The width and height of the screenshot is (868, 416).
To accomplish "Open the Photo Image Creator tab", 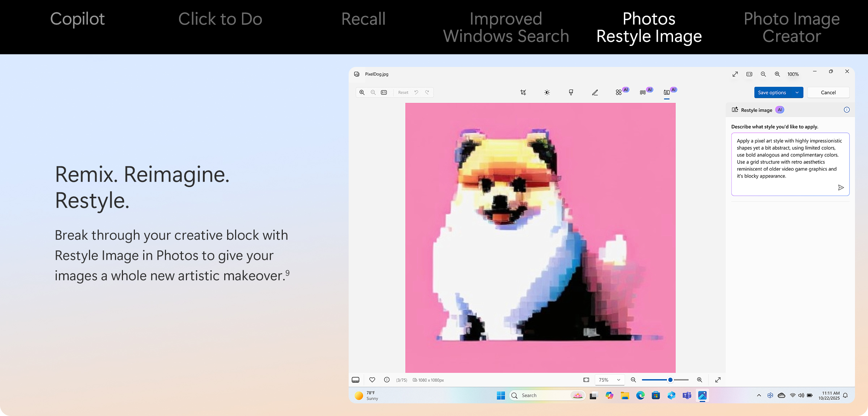I will click(x=792, y=27).
